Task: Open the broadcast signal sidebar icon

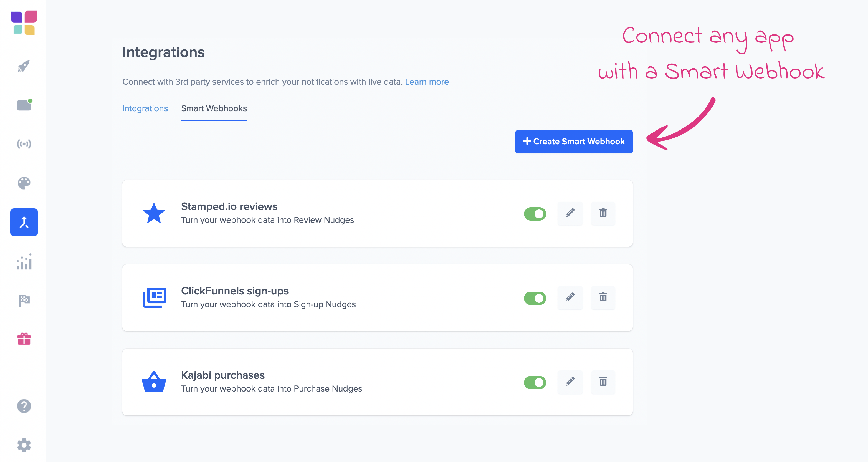Action: coord(24,144)
